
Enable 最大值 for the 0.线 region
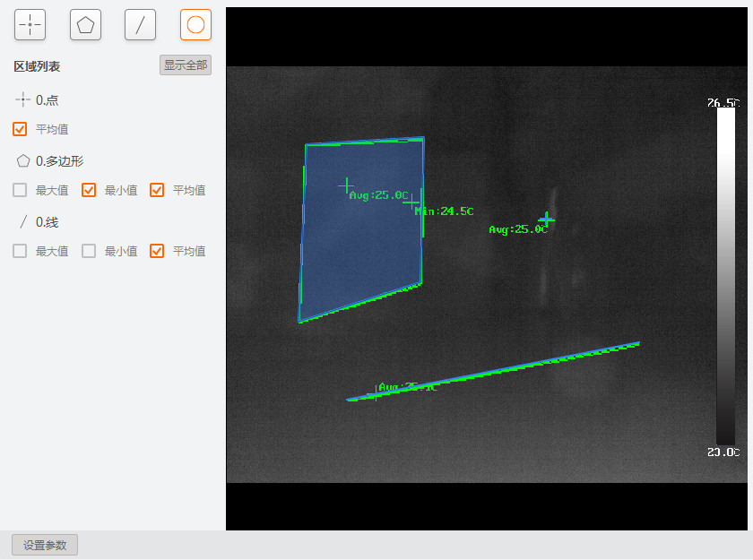click(x=20, y=251)
